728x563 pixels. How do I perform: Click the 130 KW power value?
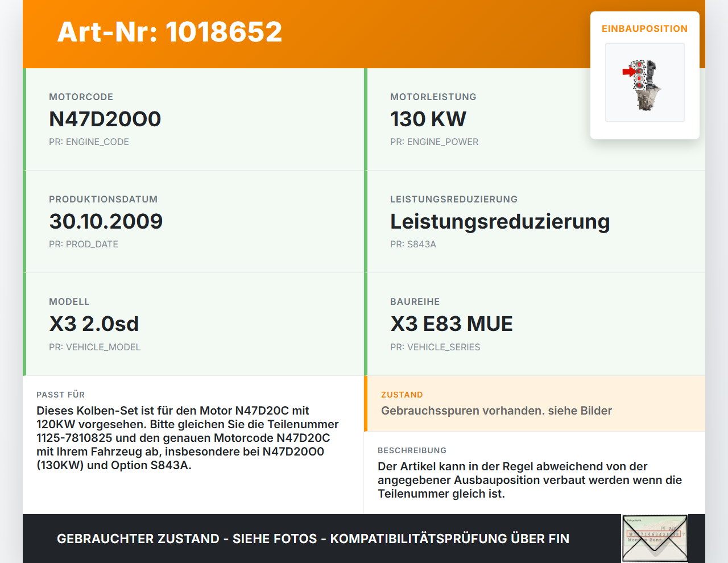tap(428, 119)
